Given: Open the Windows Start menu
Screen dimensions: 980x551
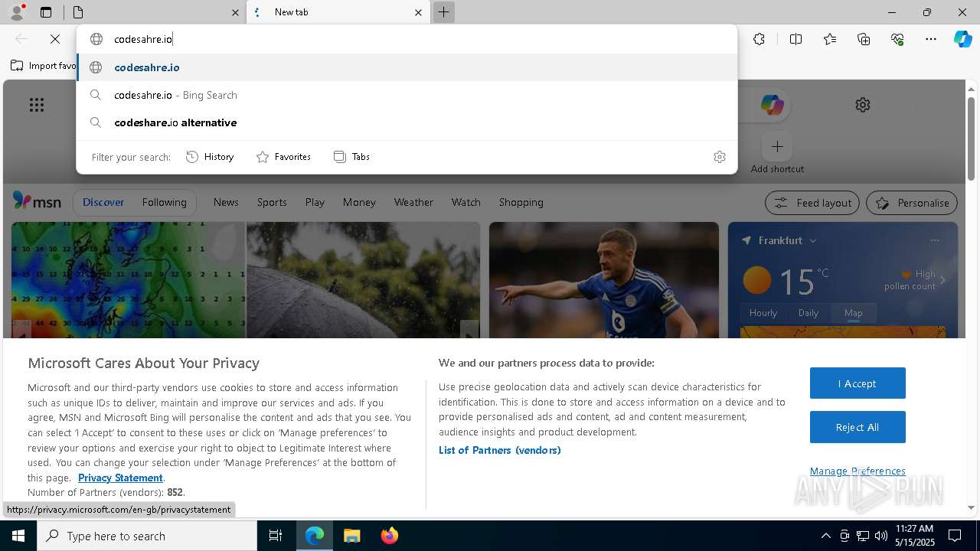Looking at the screenshot, I should coord(18,536).
